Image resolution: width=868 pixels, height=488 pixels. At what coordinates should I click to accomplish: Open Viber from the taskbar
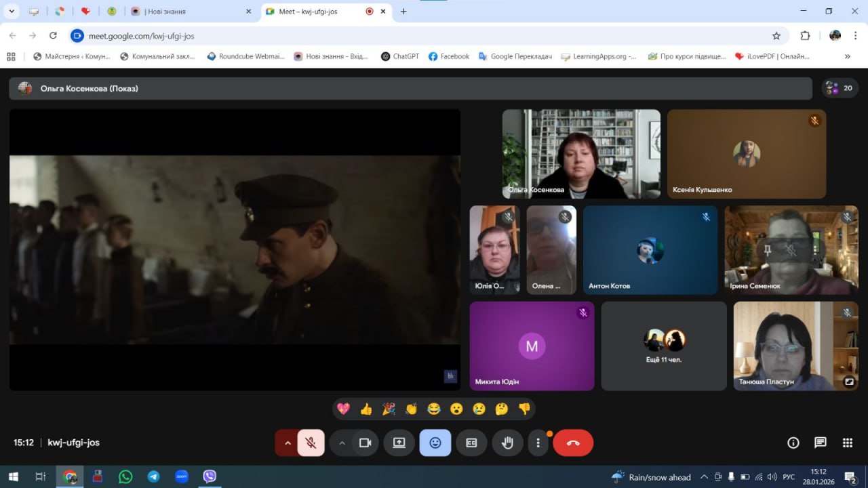point(210,476)
